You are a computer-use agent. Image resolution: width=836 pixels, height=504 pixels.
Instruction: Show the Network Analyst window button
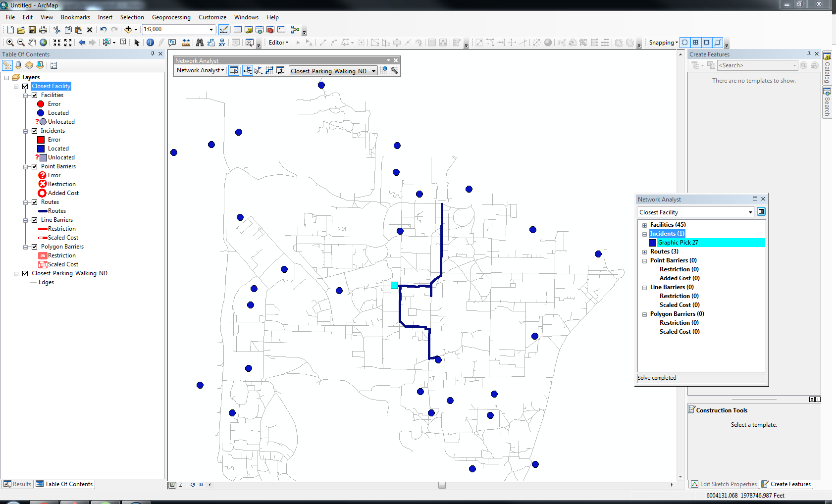(x=234, y=70)
